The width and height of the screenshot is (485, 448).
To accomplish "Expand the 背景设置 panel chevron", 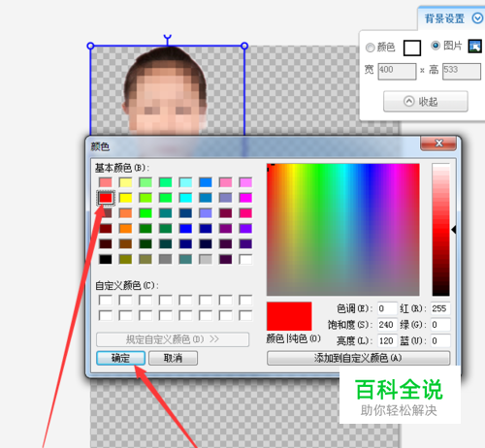I will 477,18.
